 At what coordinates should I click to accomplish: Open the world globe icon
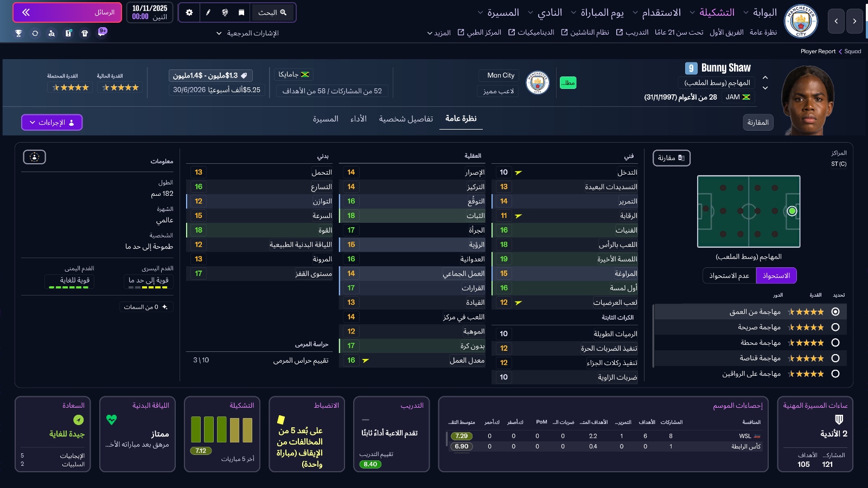(225, 12)
